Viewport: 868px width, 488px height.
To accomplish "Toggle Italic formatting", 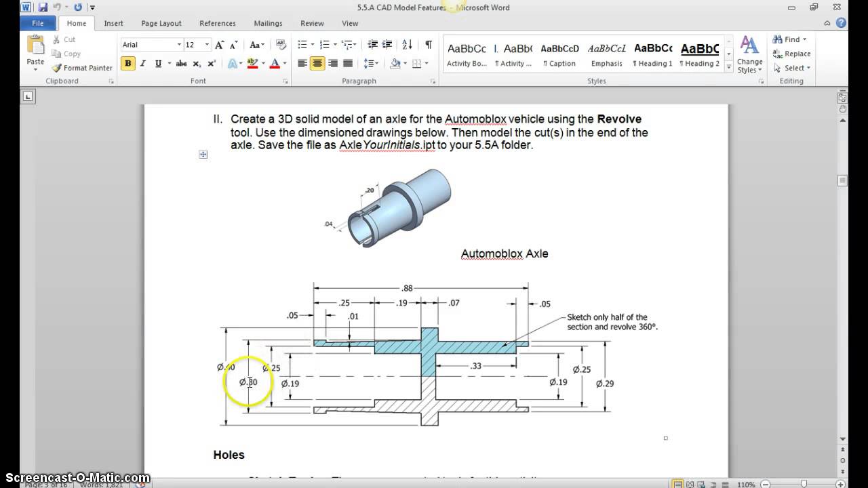I will (143, 64).
